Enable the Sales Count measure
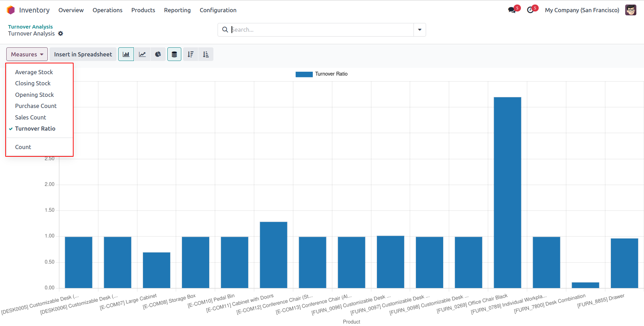The width and height of the screenshot is (644, 326). click(30, 117)
